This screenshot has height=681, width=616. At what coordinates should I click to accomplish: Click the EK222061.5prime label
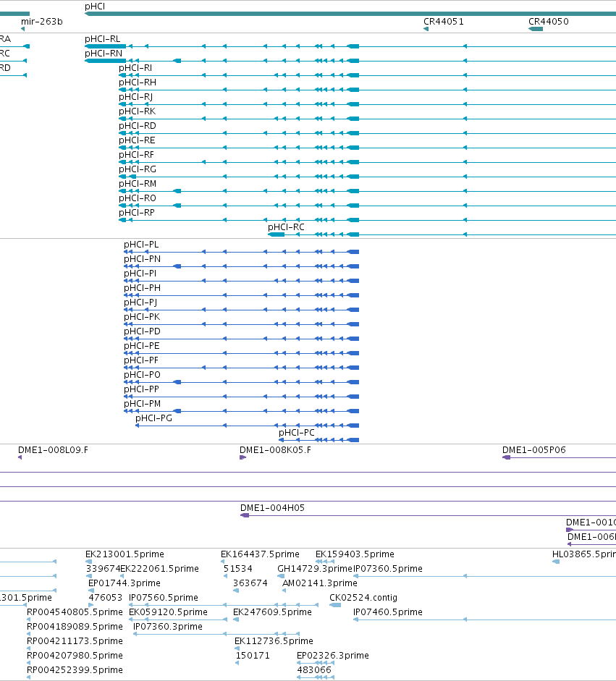tap(159, 569)
